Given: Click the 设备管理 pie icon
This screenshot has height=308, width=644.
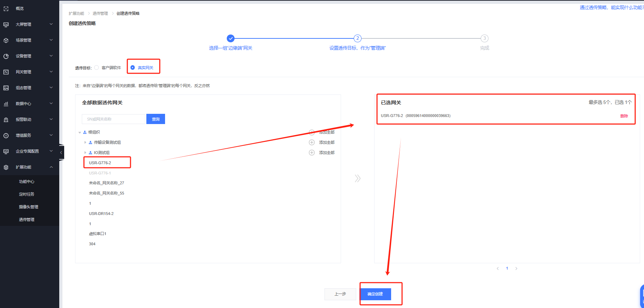Looking at the screenshot, I should pyautogui.click(x=6, y=56).
